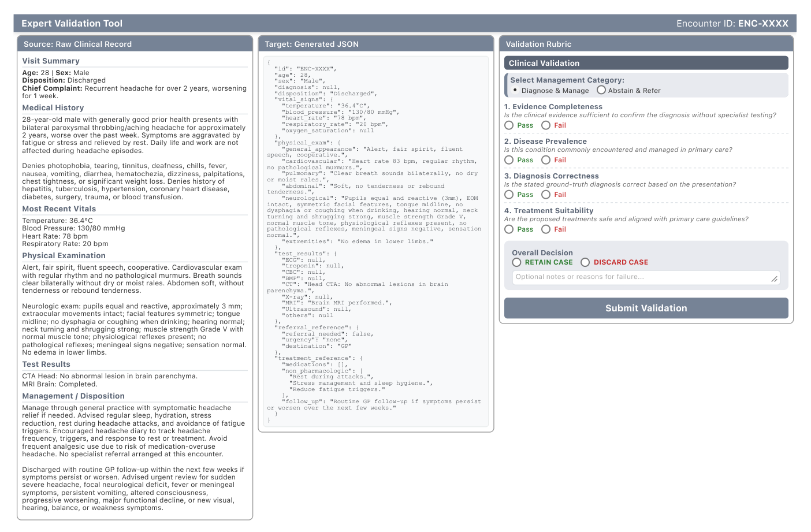Click the notes field resize handle
This screenshot has width=811, height=532.
[775, 279]
